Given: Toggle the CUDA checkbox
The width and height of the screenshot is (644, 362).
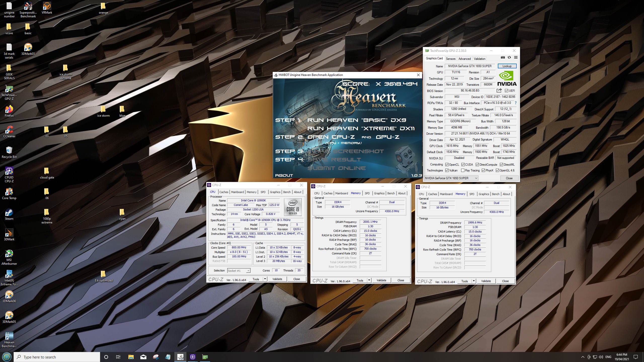Looking at the screenshot, I should [463, 165].
